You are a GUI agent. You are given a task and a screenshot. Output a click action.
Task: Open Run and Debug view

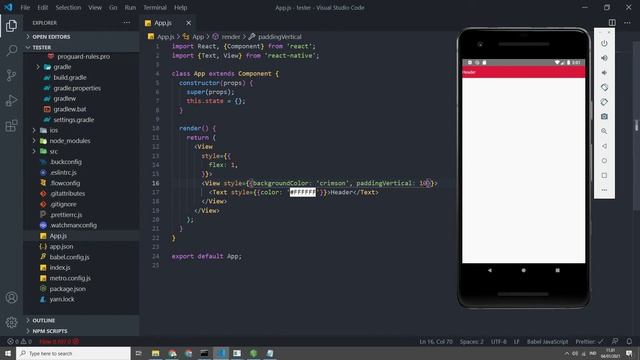11,100
